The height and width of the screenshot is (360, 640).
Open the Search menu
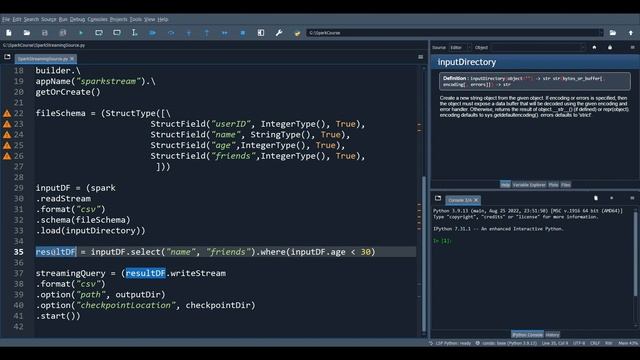point(31,19)
